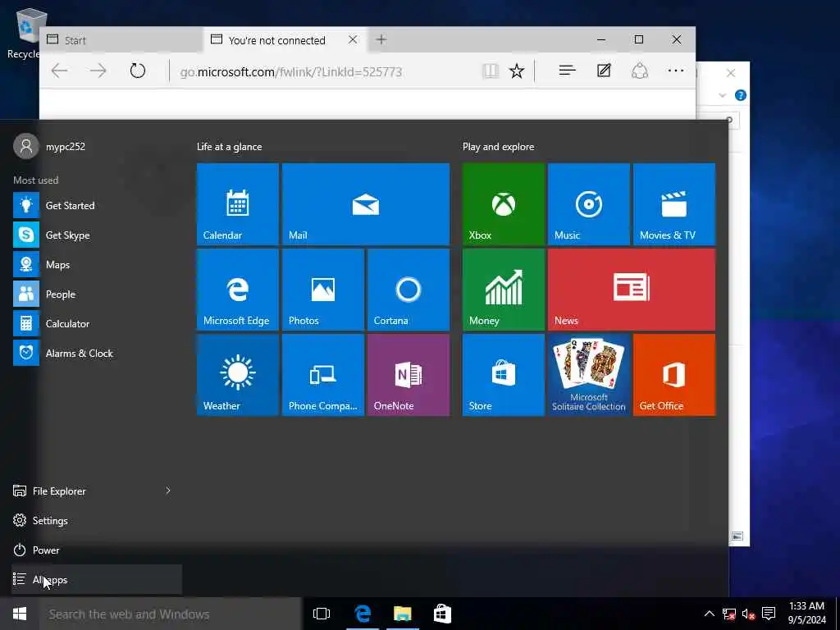Open a new tab in Edge
The image size is (840, 630).
[x=381, y=39]
